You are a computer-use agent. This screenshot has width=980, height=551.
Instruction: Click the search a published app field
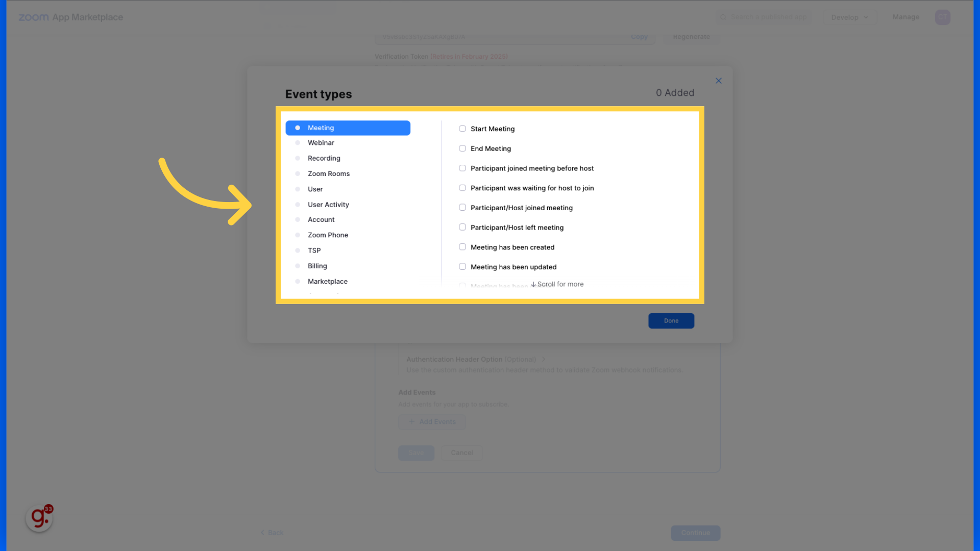764,17
